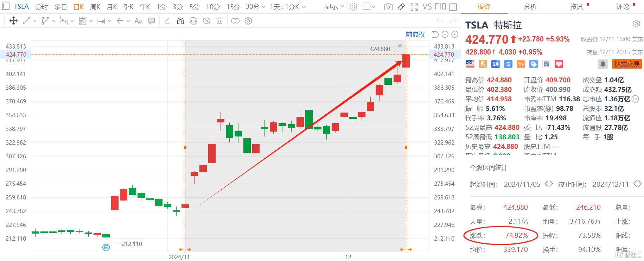Click the undo arrow in drawing toolbar
Image resolution: width=644 pixels, height=261 pixels.
tap(440, 21)
